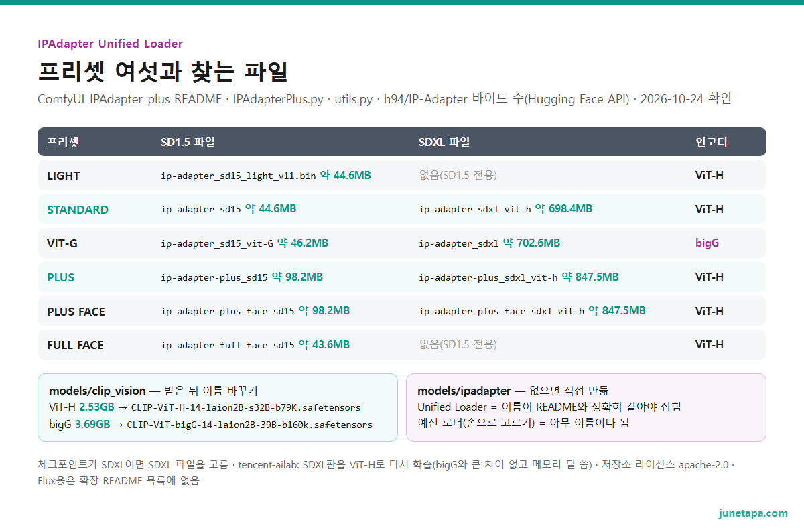Click the 'IPAdapter Unified Loader' heading label
804x532 pixels.
[x=111, y=44]
